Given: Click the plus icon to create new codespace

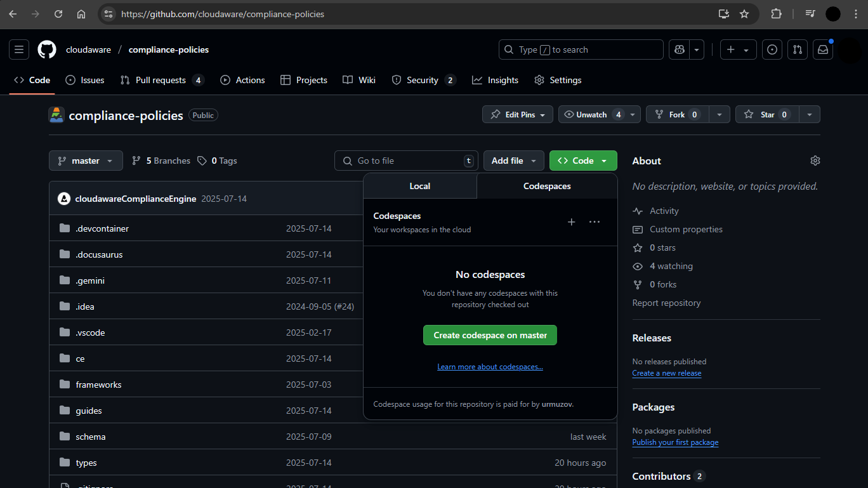Looking at the screenshot, I should coord(571,222).
